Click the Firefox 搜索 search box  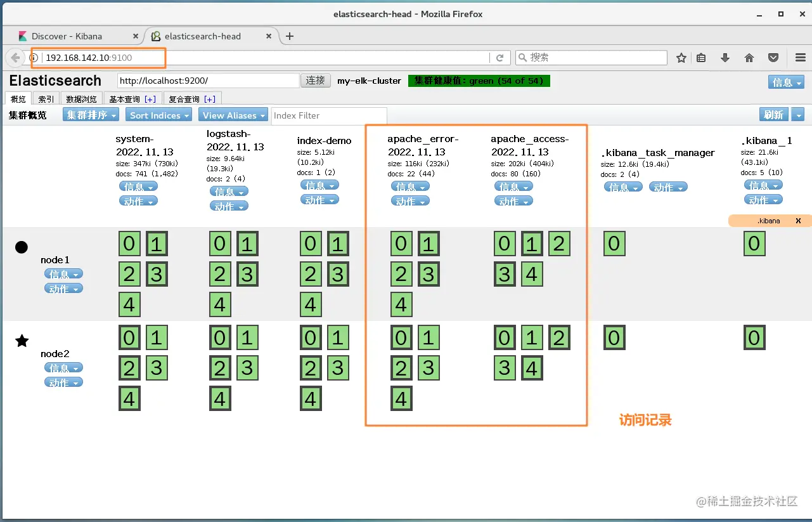click(591, 58)
